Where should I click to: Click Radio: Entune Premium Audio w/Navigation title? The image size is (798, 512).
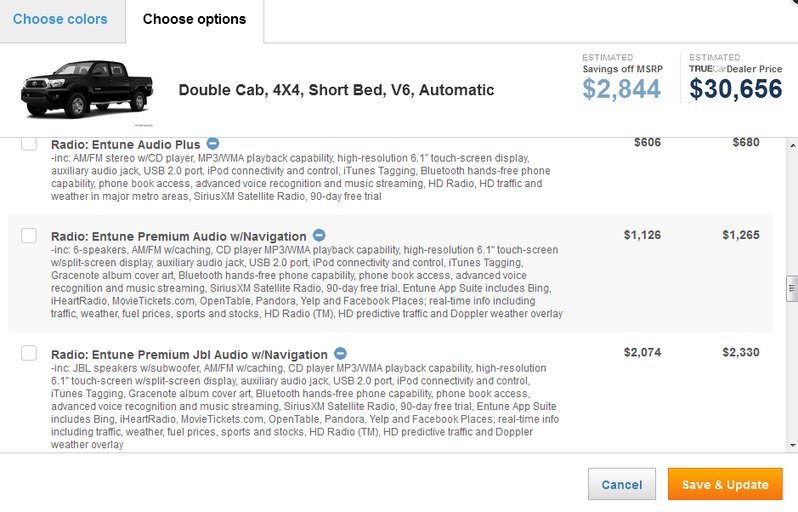[179, 237]
